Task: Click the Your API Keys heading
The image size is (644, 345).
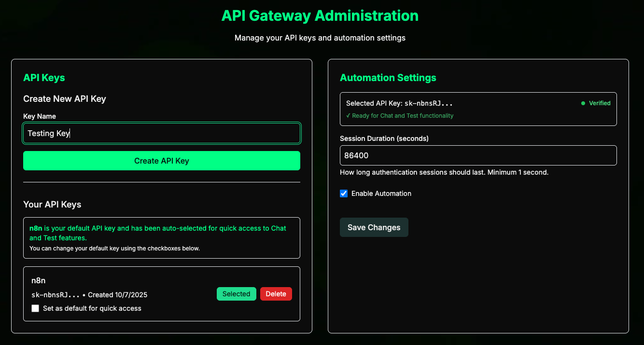Action: click(52, 204)
